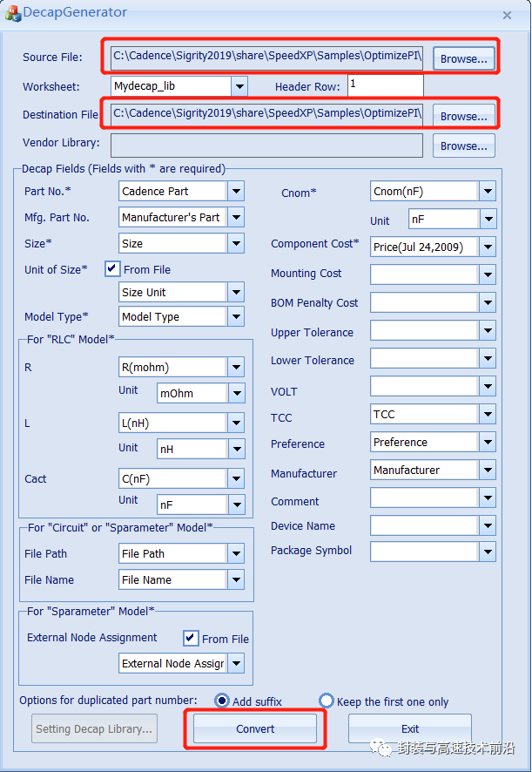Open the Cnom(nF) dropdown
Image resolution: width=532 pixels, height=772 pixels.
(x=488, y=191)
